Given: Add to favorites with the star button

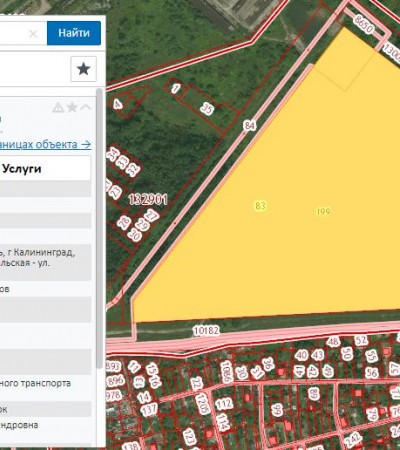Looking at the screenshot, I should 83,69.
